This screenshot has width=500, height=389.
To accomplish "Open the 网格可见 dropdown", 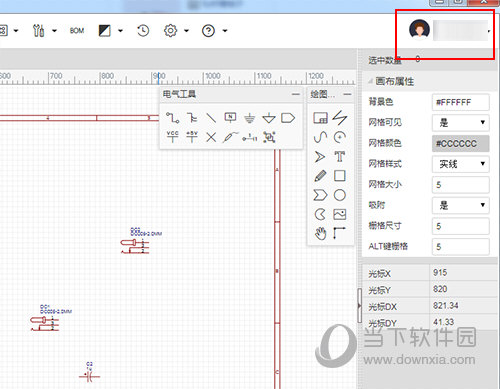I will tap(461, 123).
